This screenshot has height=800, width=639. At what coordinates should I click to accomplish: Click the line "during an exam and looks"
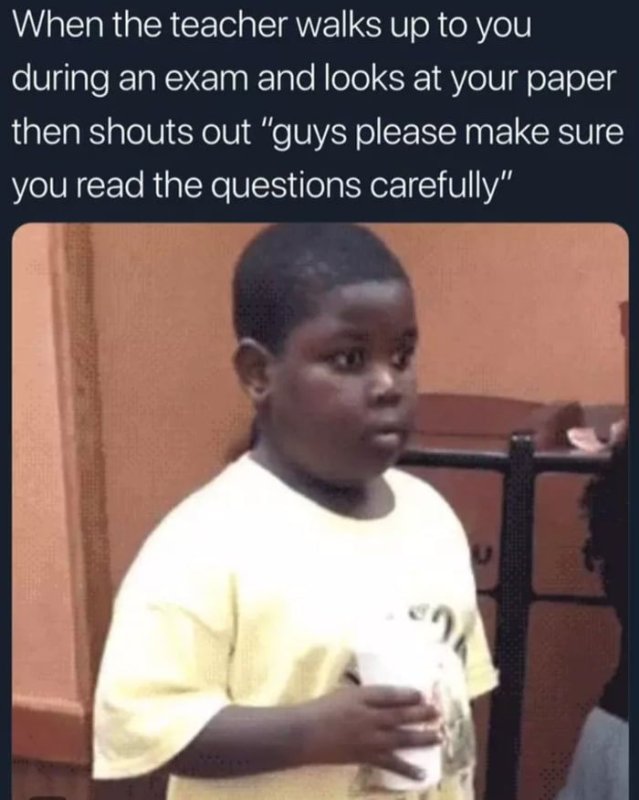pyautogui.click(x=315, y=79)
